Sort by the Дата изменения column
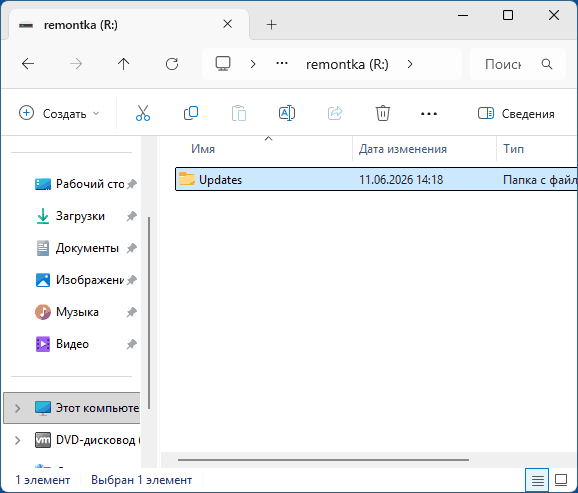The image size is (578, 493). [x=403, y=149]
